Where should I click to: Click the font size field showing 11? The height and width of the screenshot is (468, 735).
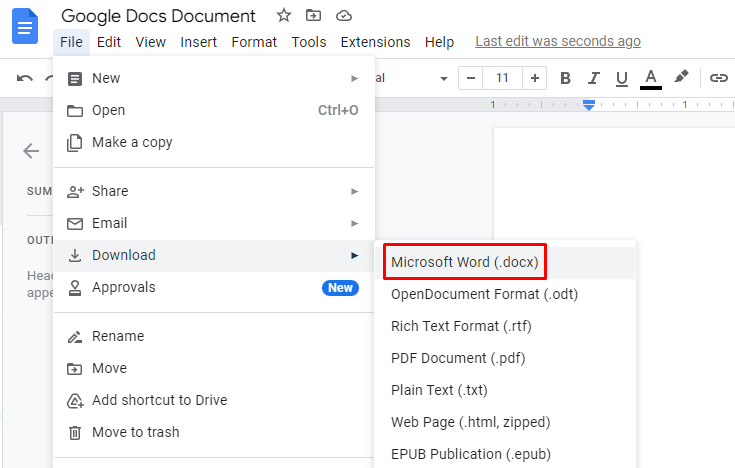point(502,78)
